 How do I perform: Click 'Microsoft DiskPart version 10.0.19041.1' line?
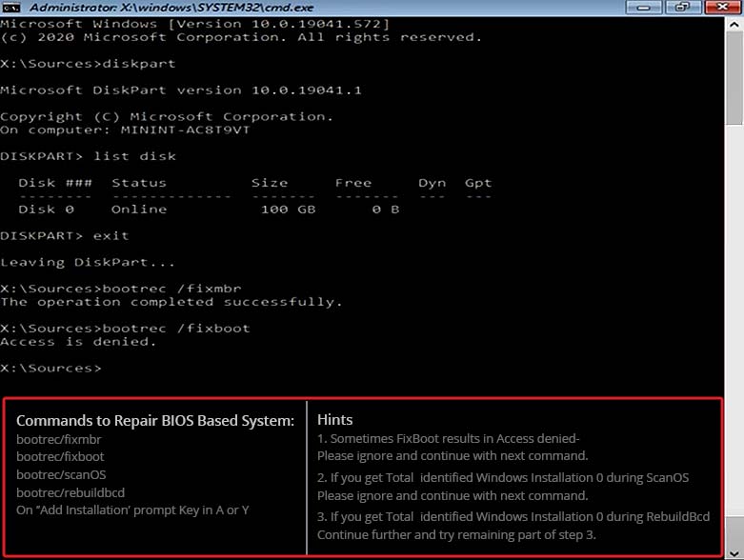click(181, 90)
